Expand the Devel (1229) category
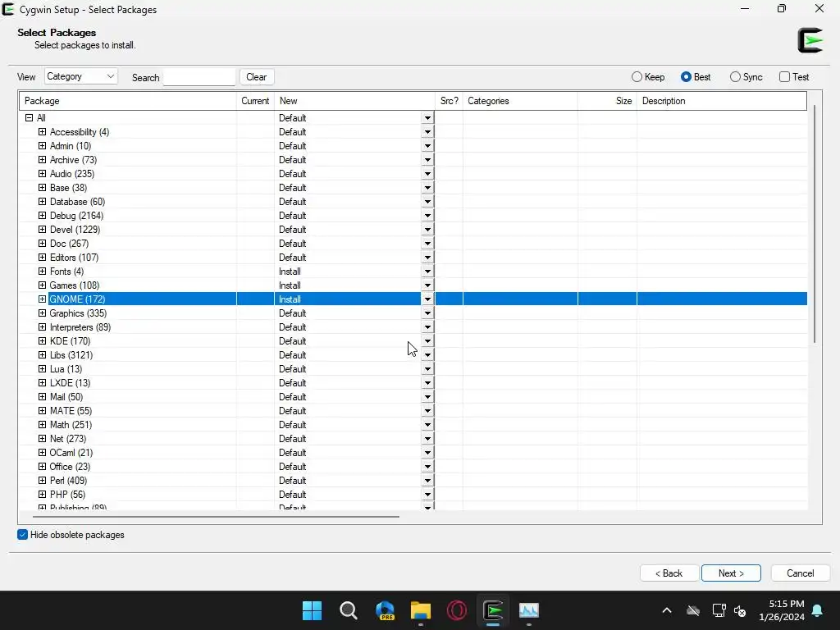 (x=43, y=230)
